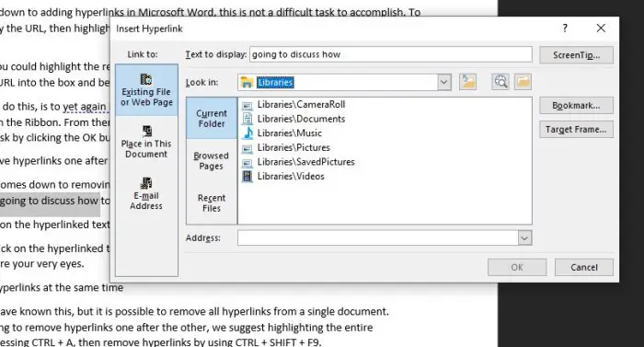Viewport: 644px width, 347px height.
Task: Open the Bookmark dialog
Action: [576, 106]
